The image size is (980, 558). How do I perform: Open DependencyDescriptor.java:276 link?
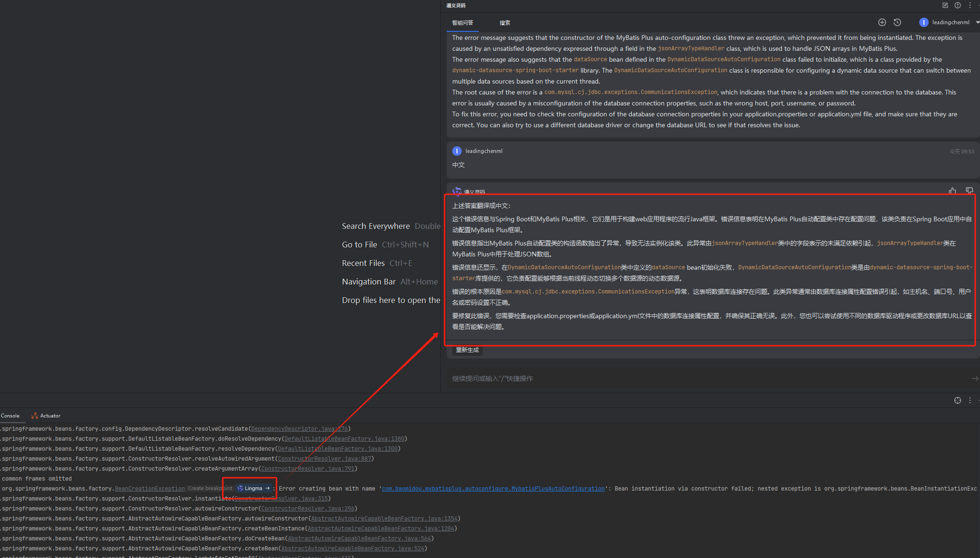click(299, 429)
